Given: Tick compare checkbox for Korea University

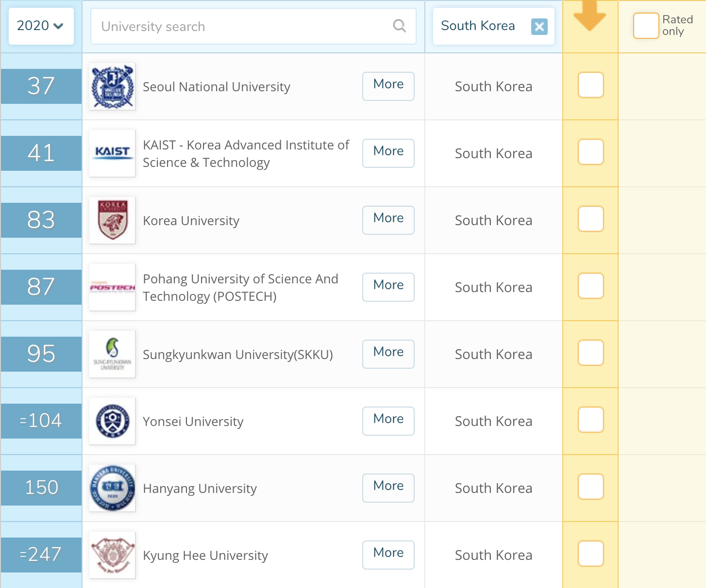Looking at the screenshot, I should [591, 219].
